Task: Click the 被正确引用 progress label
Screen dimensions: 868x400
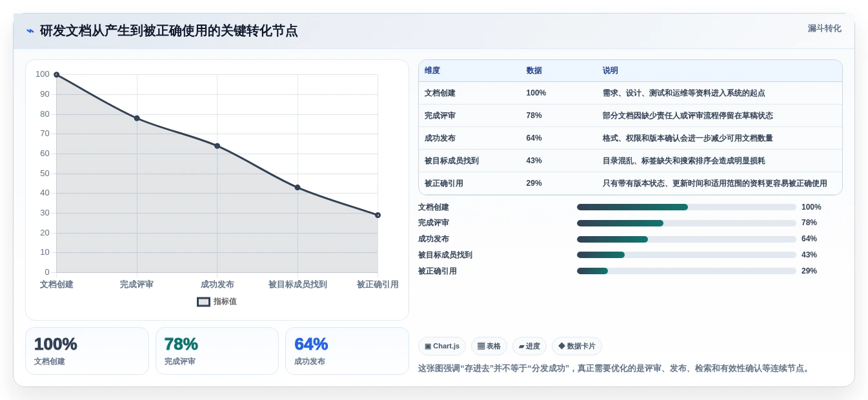Action: 438,271
